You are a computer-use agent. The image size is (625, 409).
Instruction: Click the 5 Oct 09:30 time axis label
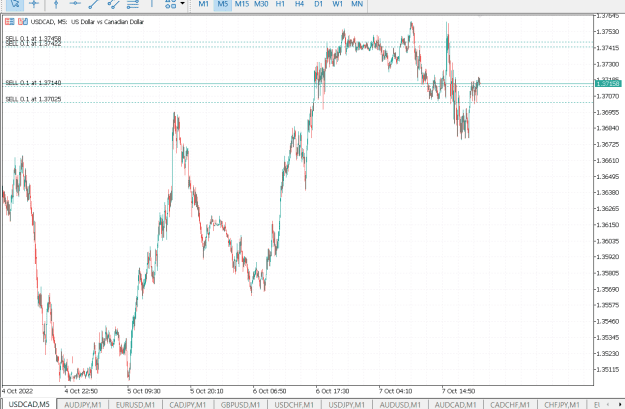tap(144, 391)
